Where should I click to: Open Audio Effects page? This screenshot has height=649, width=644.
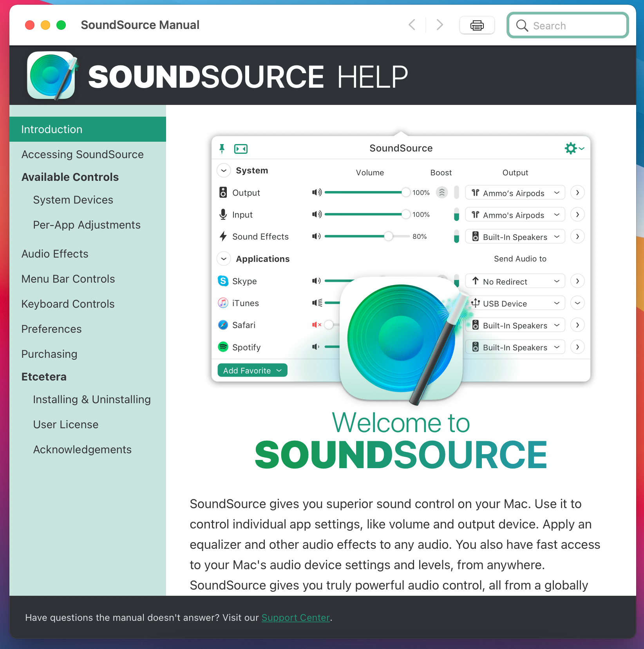pos(55,254)
